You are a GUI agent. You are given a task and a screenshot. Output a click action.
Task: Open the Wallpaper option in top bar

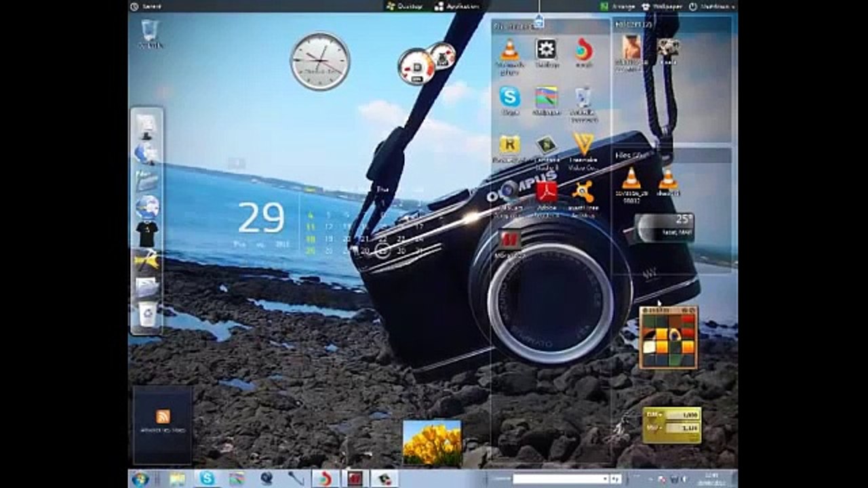click(x=663, y=6)
